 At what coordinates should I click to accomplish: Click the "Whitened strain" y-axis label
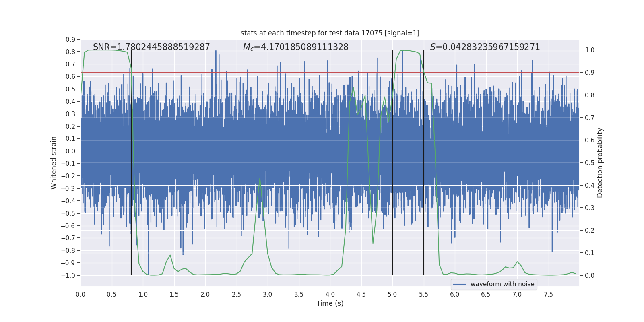[54, 163]
